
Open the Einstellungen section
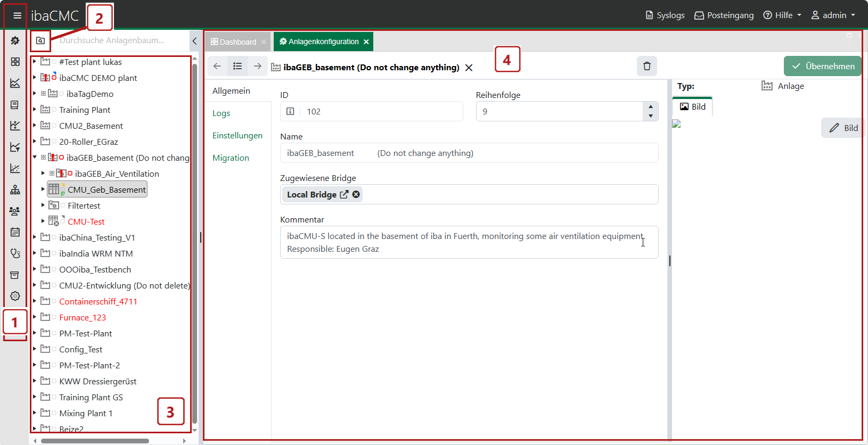coord(238,136)
